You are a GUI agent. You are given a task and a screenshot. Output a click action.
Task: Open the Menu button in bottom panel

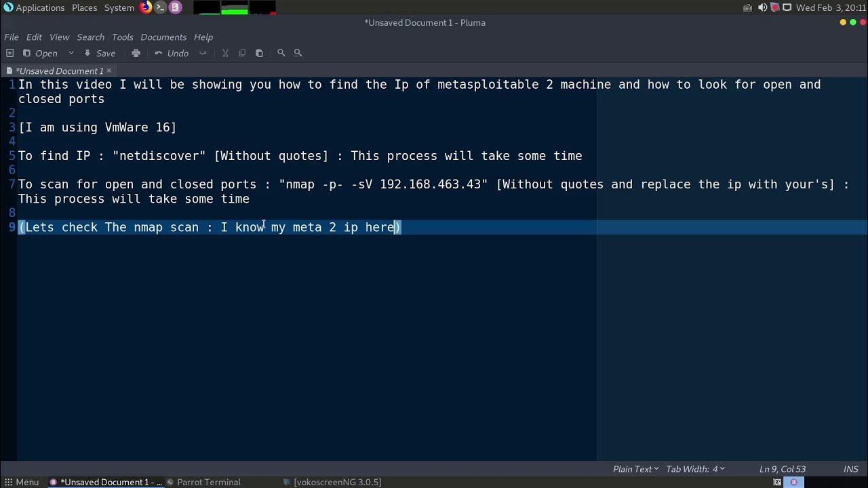[x=22, y=482]
